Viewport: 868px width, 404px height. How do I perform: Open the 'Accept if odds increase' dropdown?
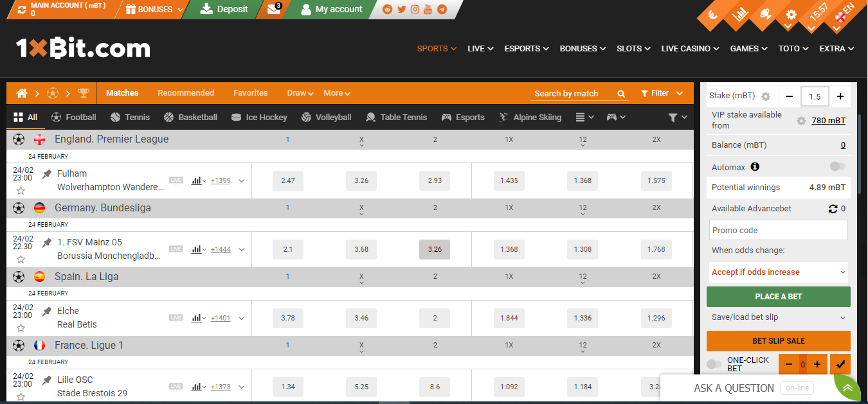(x=778, y=272)
